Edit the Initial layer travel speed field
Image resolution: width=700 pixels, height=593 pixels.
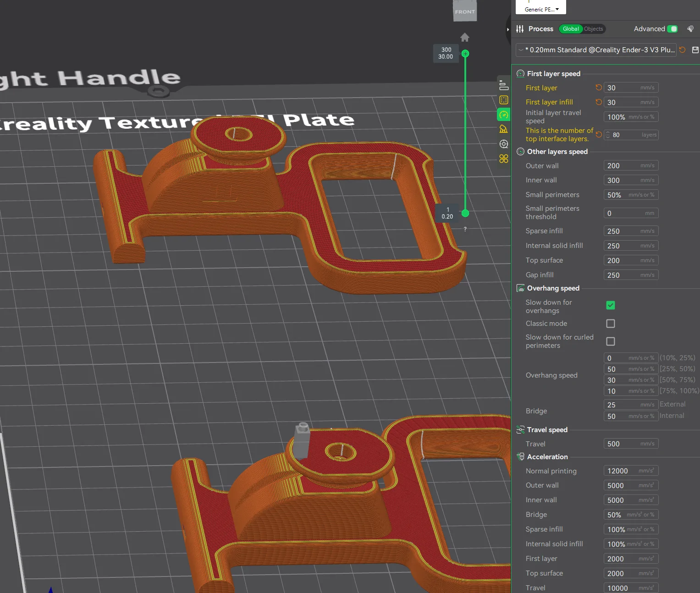631,117
